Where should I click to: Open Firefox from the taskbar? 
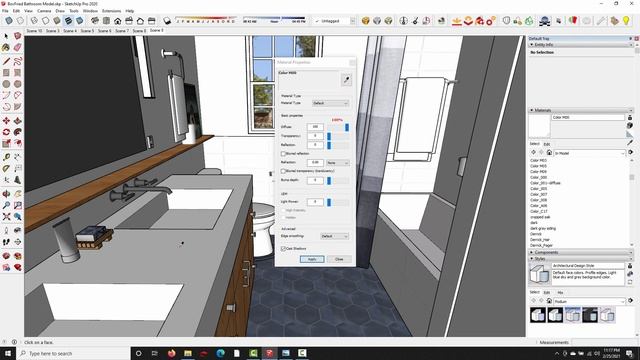pos(171,353)
